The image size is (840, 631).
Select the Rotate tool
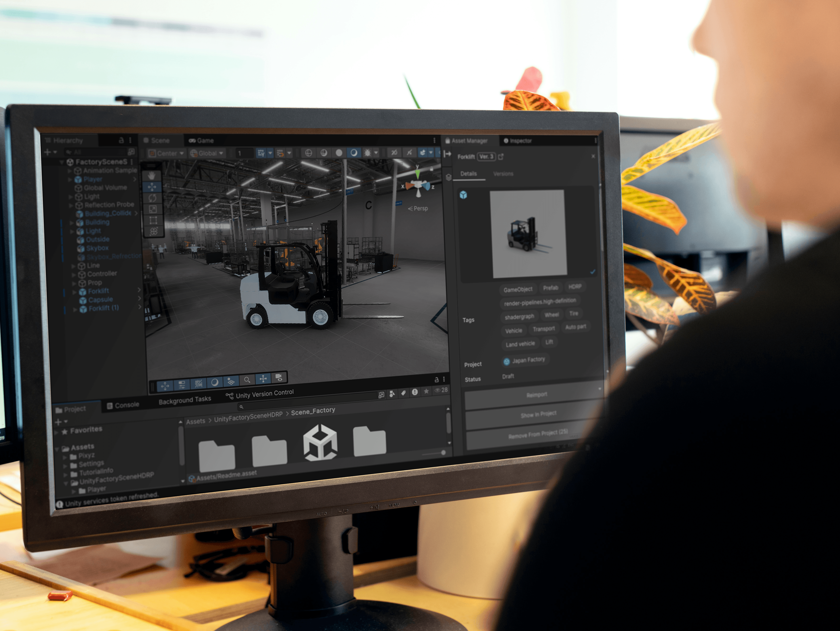[152, 198]
